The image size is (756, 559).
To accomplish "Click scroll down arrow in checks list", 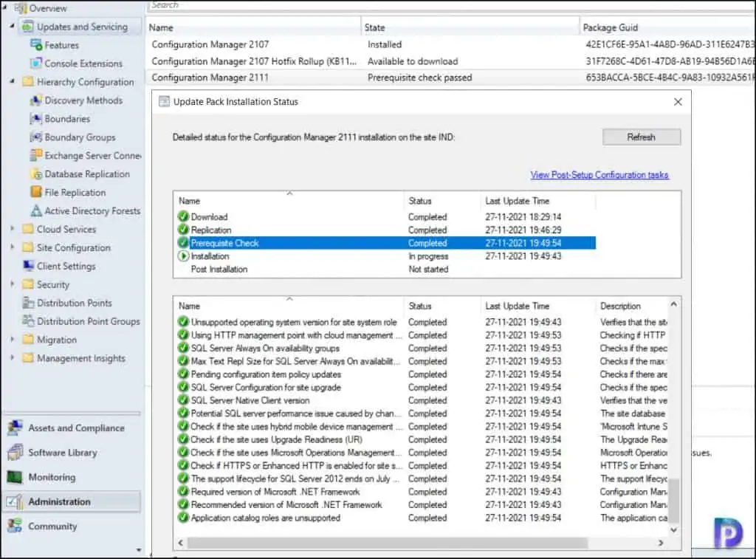I will click(x=674, y=529).
